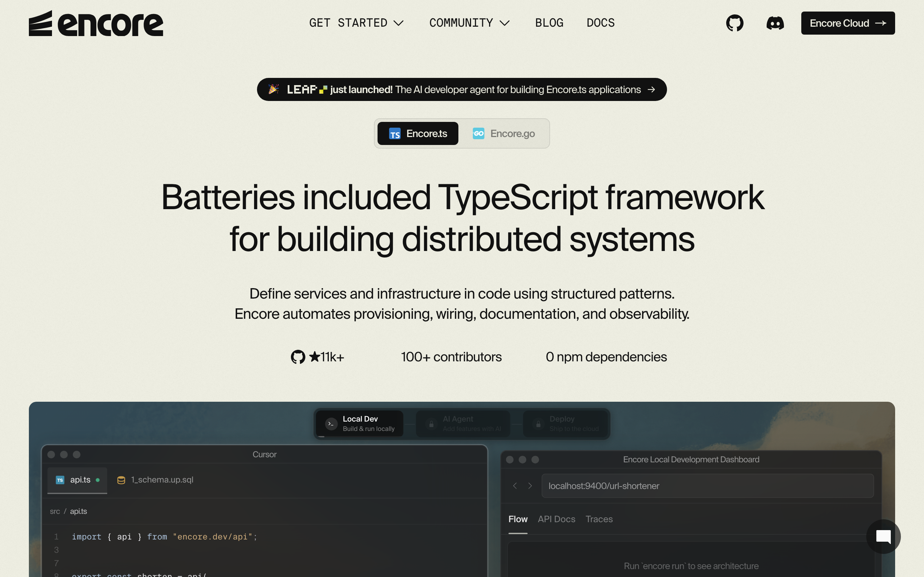Screen dimensions: 924x577
Task: Open the Leap just launched announcement banner
Action: point(462,89)
